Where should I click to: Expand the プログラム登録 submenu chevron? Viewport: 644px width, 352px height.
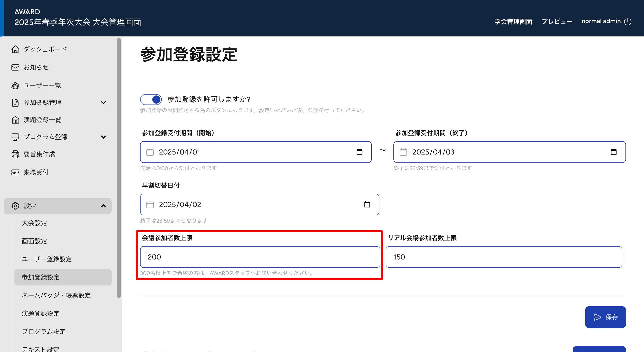103,137
